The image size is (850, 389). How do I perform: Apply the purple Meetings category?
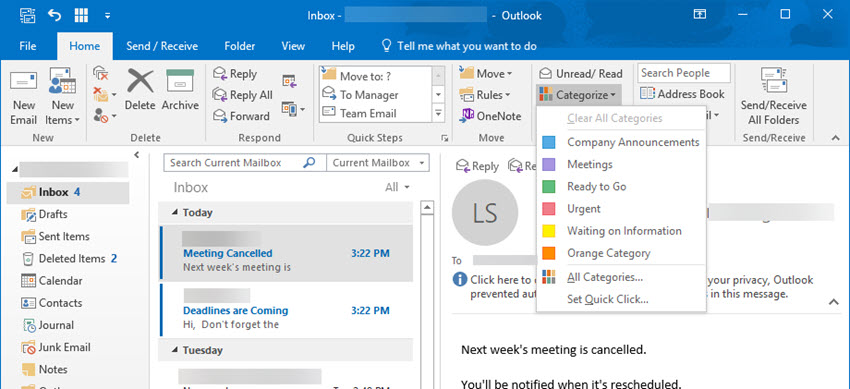click(621, 164)
